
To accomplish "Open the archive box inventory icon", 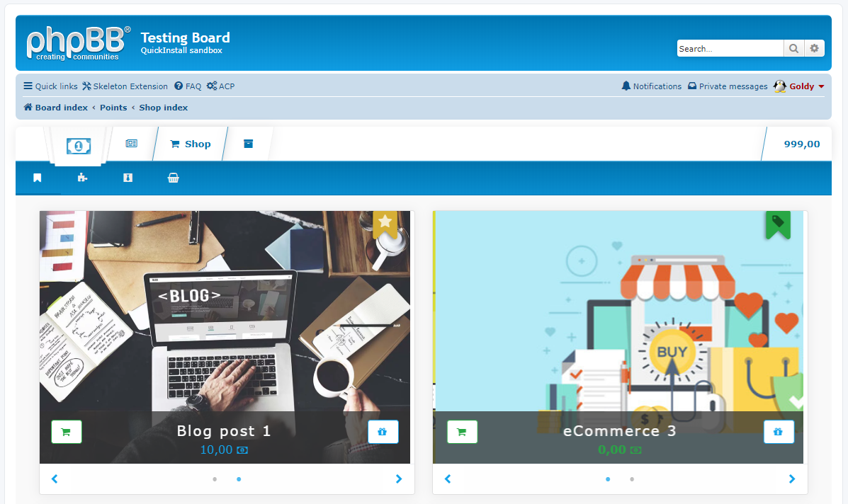I will point(248,144).
